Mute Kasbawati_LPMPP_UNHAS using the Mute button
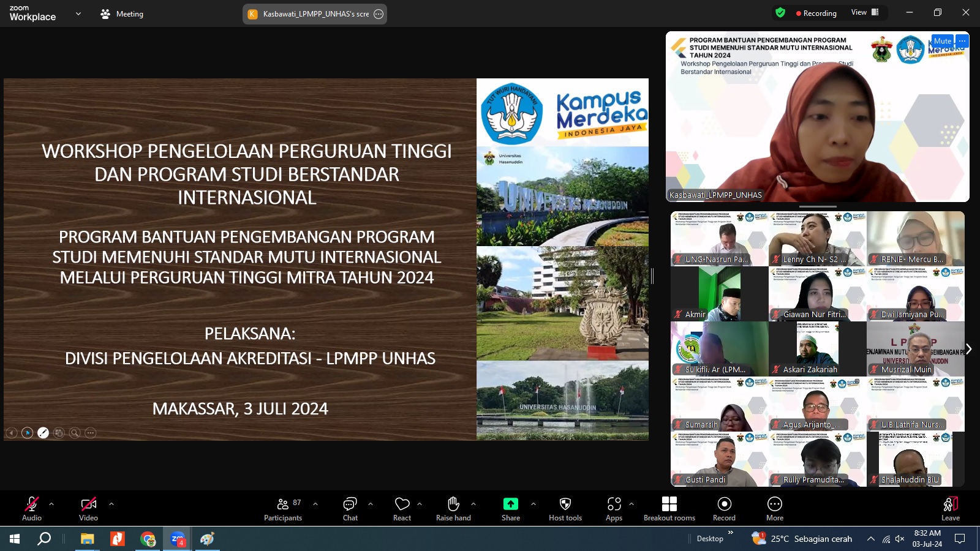The height and width of the screenshot is (551, 980). [x=941, y=40]
